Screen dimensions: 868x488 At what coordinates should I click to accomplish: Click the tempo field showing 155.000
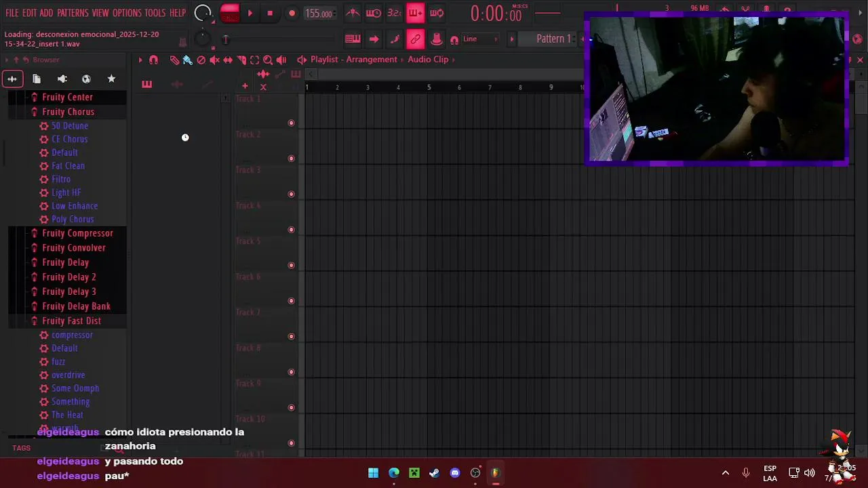pos(319,14)
